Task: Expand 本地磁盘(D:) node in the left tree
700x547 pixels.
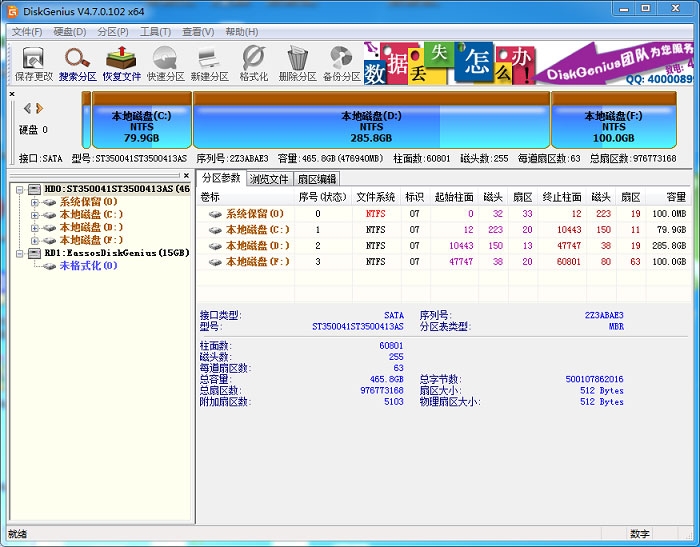Action: click(35, 228)
